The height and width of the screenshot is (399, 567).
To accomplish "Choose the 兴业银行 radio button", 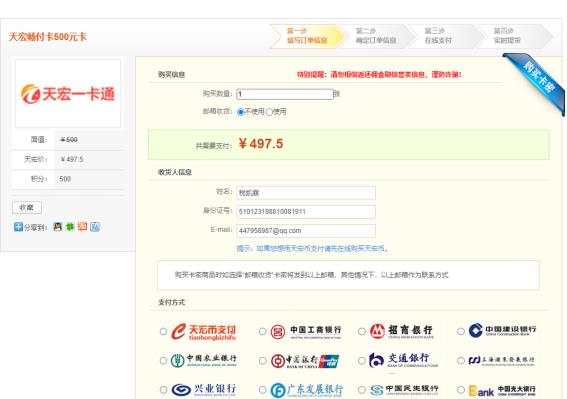I will (163, 390).
